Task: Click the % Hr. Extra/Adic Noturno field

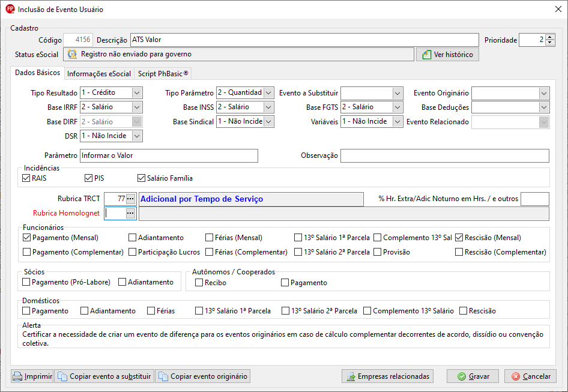Action: [x=534, y=199]
